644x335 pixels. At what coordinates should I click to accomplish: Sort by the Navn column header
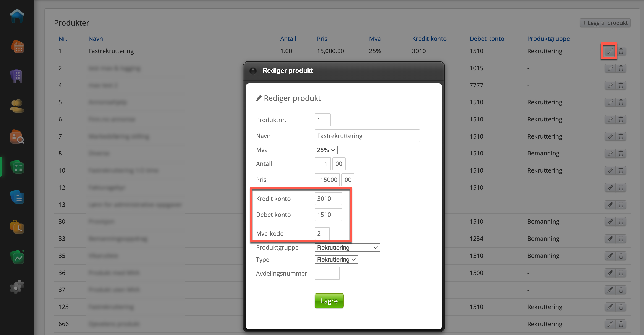pos(95,39)
